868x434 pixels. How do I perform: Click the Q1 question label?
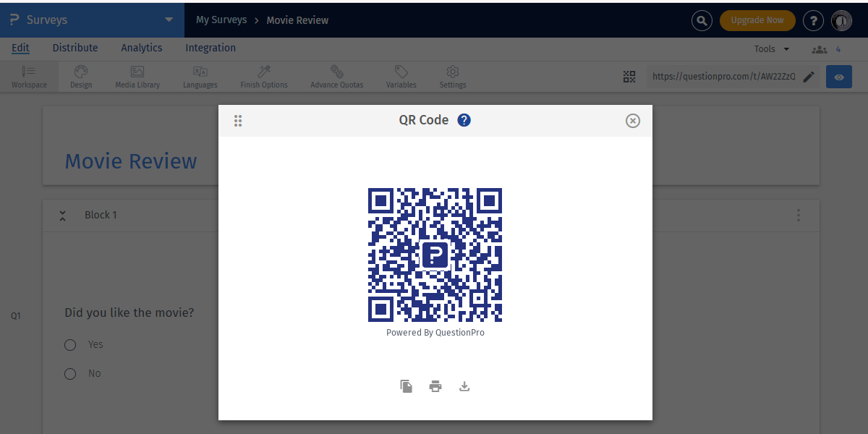coord(16,316)
